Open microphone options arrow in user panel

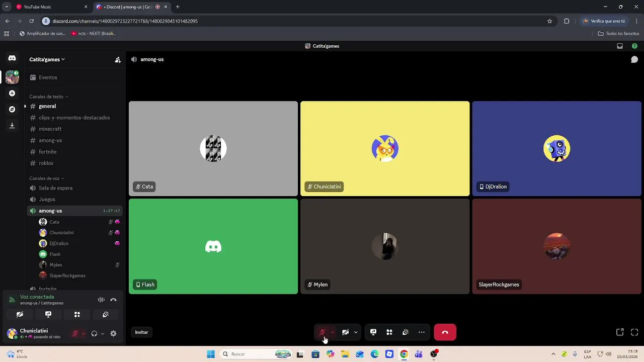84,333
